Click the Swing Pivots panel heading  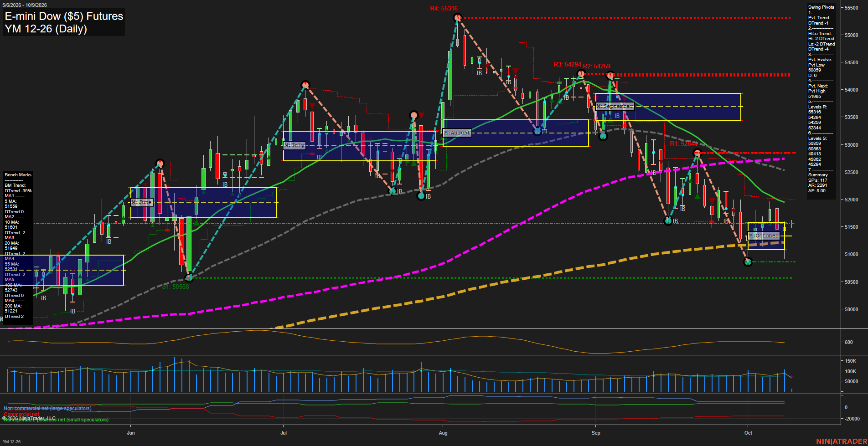click(821, 7)
